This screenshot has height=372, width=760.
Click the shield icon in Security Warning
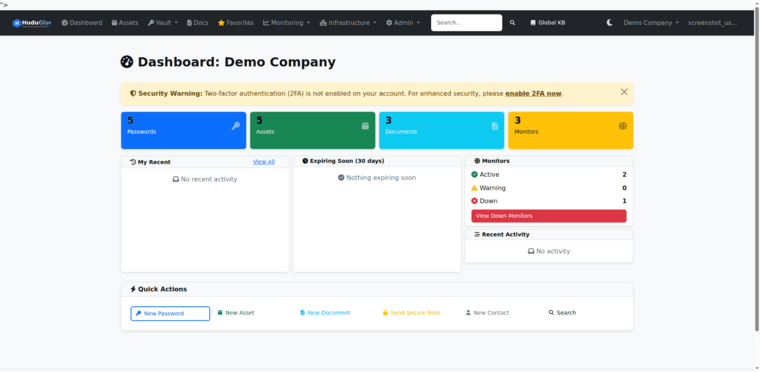click(x=133, y=94)
